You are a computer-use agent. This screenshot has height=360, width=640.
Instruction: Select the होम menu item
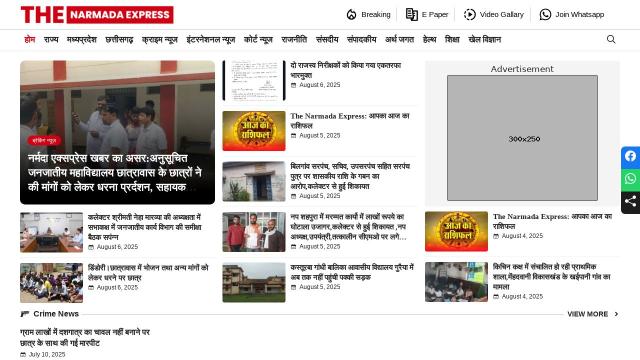[29, 39]
